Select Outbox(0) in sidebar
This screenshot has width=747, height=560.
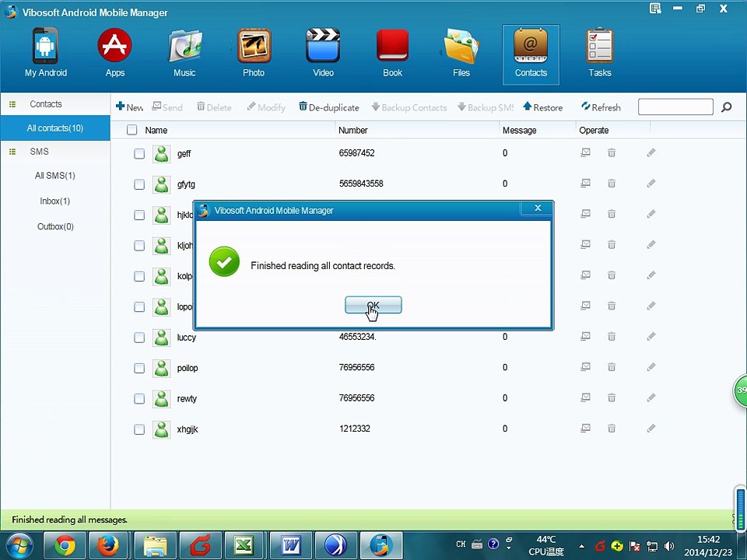pos(55,226)
